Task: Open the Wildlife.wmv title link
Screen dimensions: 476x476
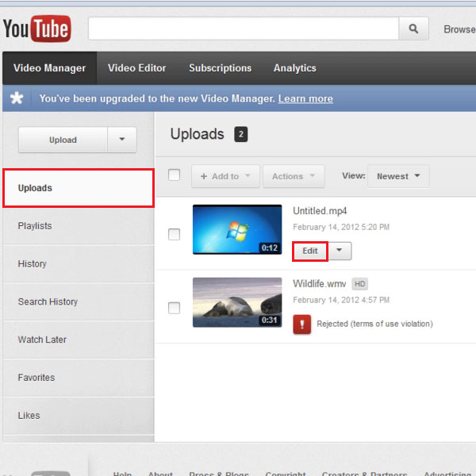Action: point(320,284)
